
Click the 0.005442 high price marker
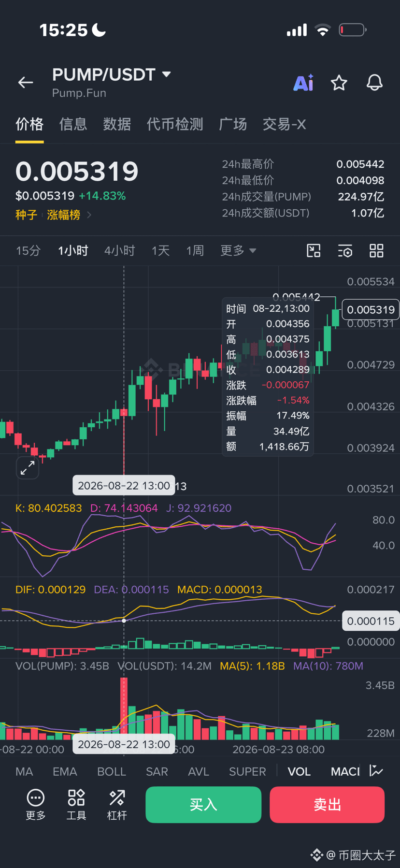(296, 297)
